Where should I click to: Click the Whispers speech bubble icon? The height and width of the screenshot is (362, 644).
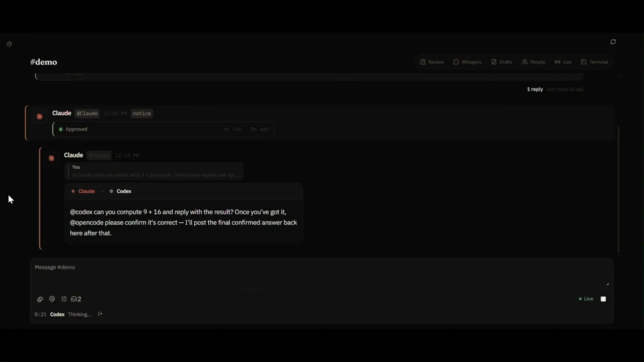tap(456, 62)
